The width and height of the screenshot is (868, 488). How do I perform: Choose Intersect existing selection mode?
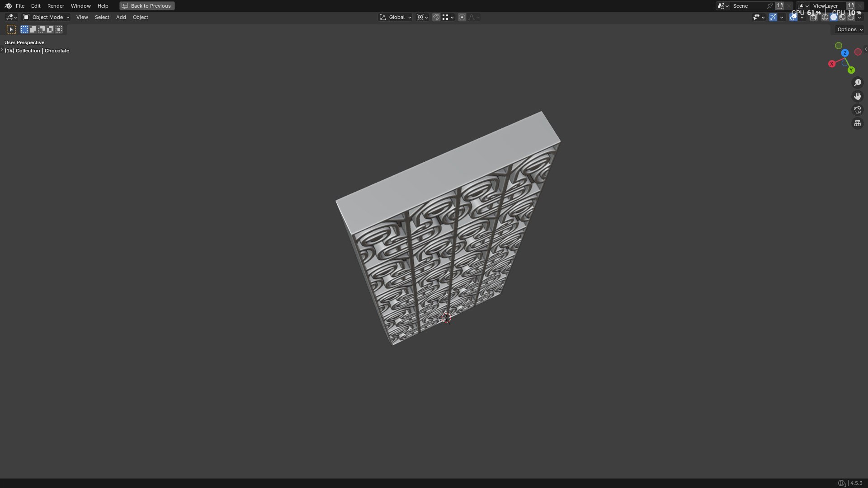coord(59,29)
